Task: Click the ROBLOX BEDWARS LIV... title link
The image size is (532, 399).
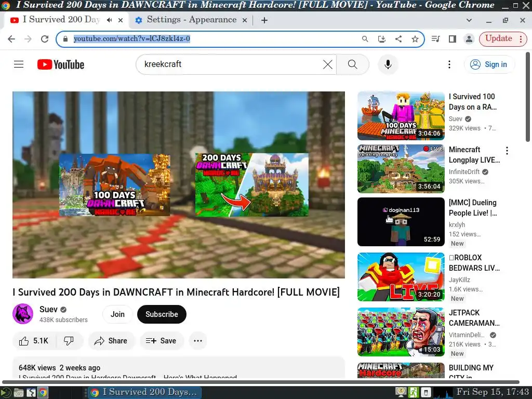Action: point(474,263)
